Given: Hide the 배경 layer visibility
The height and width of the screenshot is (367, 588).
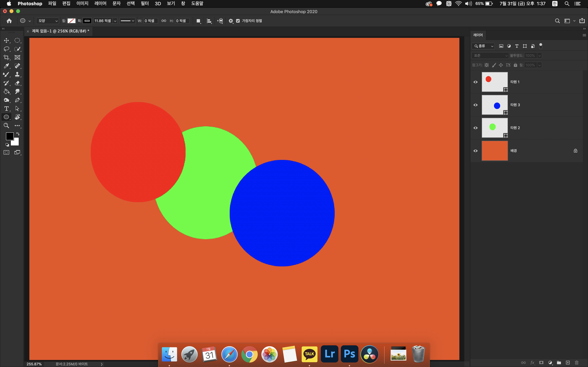Looking at the screenshot, I should [475, 151].
